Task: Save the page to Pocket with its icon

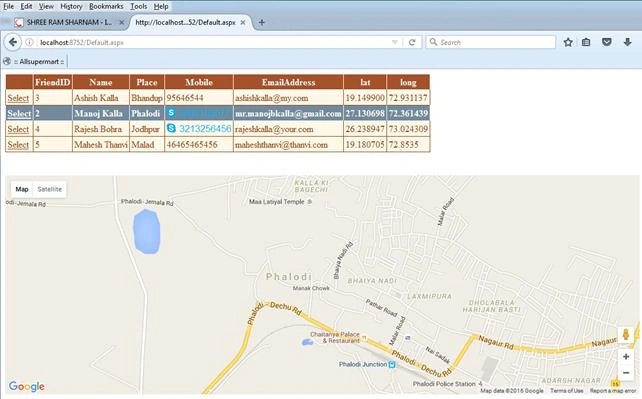Action: [607, 42]
